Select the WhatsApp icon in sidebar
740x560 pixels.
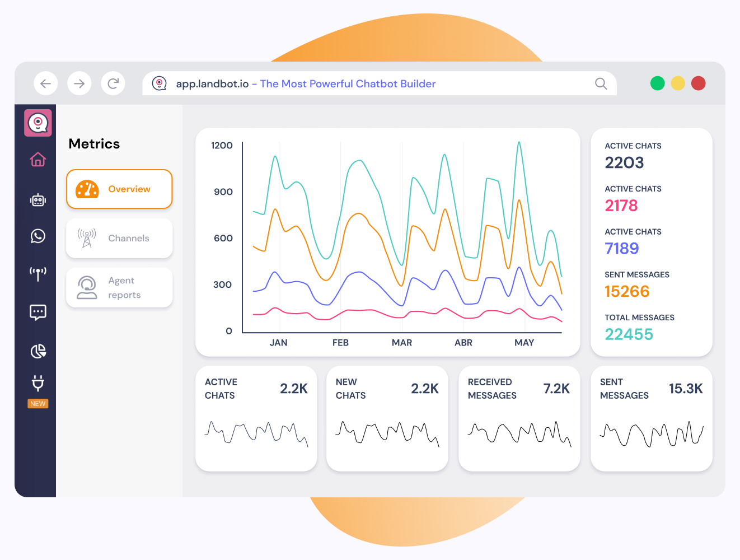tap(38, 236)
